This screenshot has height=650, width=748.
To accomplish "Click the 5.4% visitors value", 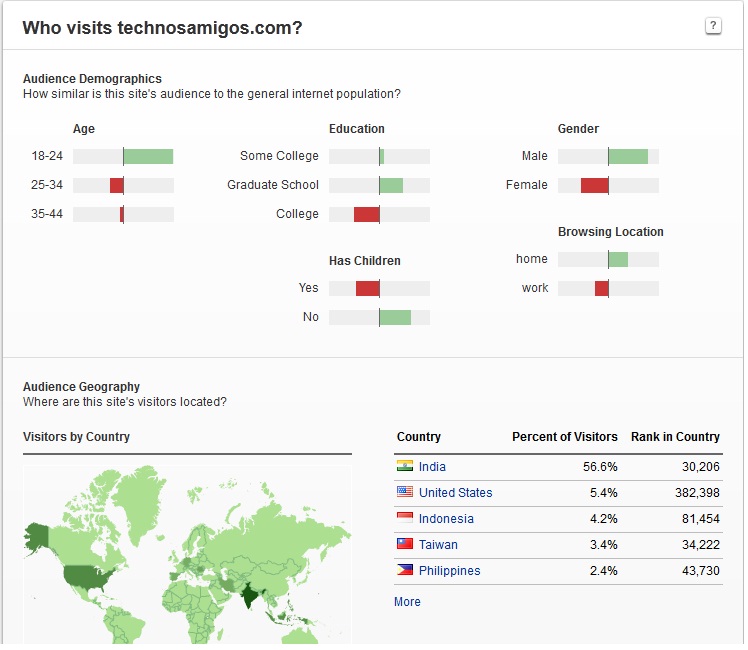I will 606,495.
